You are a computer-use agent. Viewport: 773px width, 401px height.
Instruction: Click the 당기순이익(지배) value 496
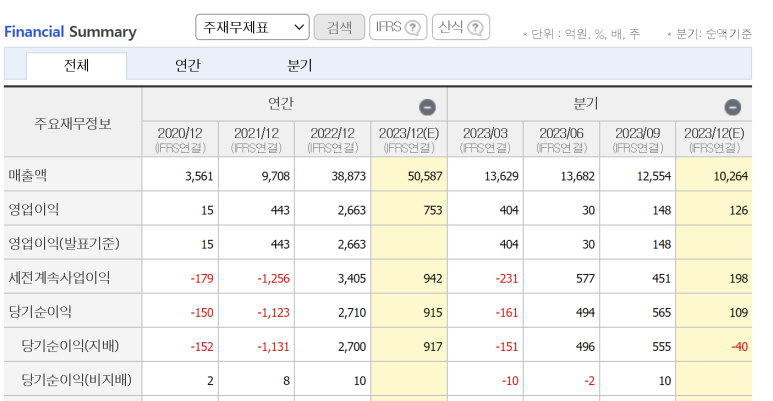586,346
